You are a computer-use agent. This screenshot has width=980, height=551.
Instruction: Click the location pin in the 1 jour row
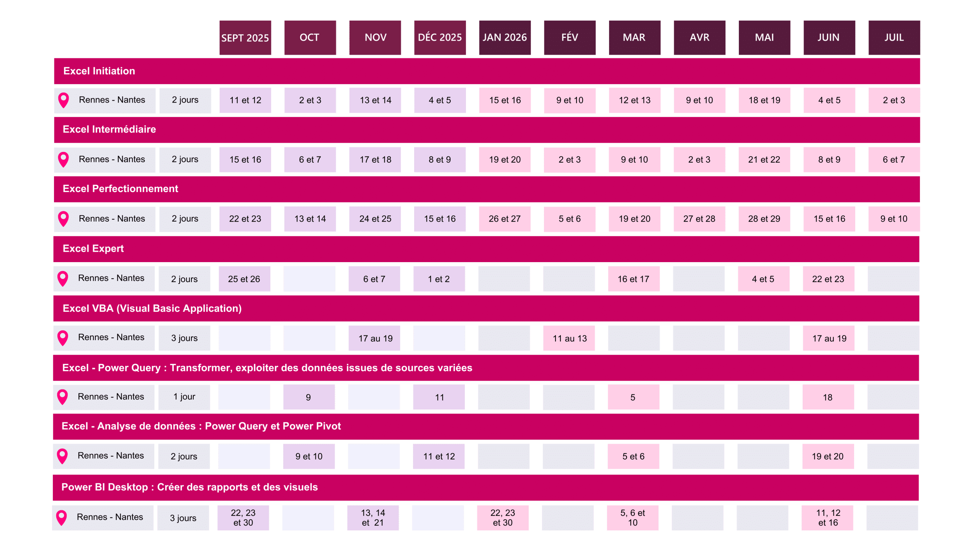pyautogui.click(x=62, y=397)
